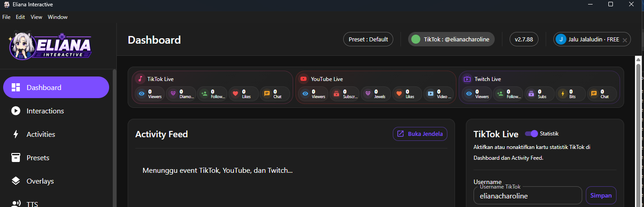Click the TikTok Viewers eye icon

click(x=142, y=94)
